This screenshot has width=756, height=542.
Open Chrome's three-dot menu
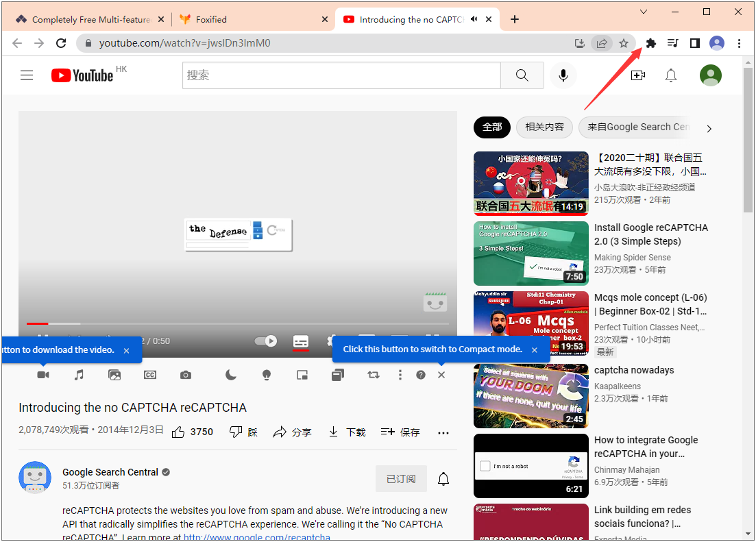(x=739, y=43)
